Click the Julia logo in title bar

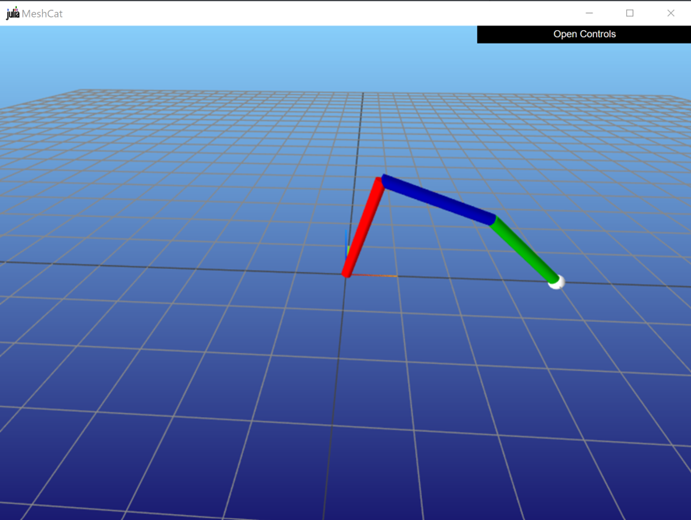tap(13, 13)
